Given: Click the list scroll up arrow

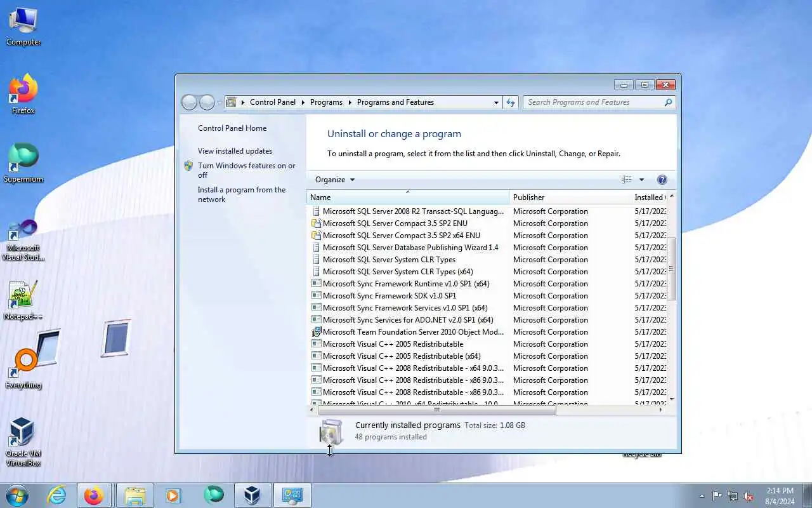Looking at the screenshot, I should 671,196.
